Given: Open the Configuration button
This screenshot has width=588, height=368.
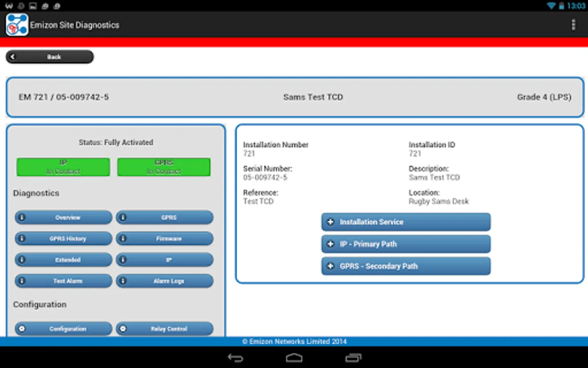Looking at the screenshot, I should 63,329.
